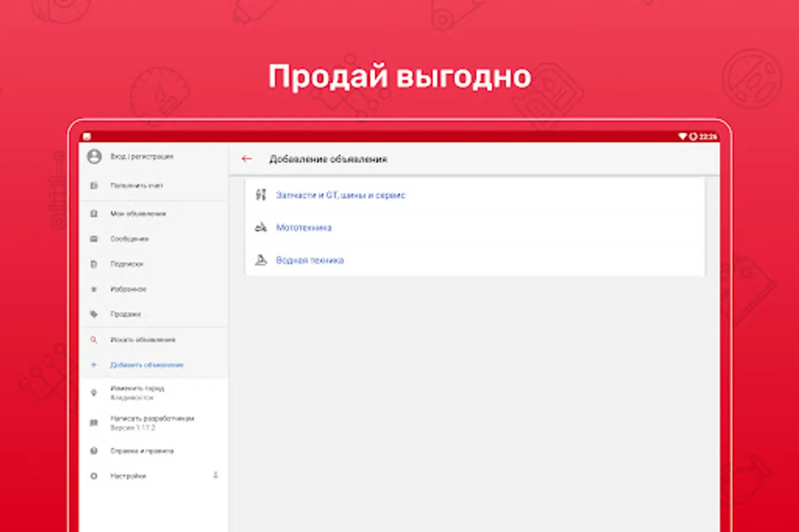Click the motorcycle icon next to Мототехника

261,227
